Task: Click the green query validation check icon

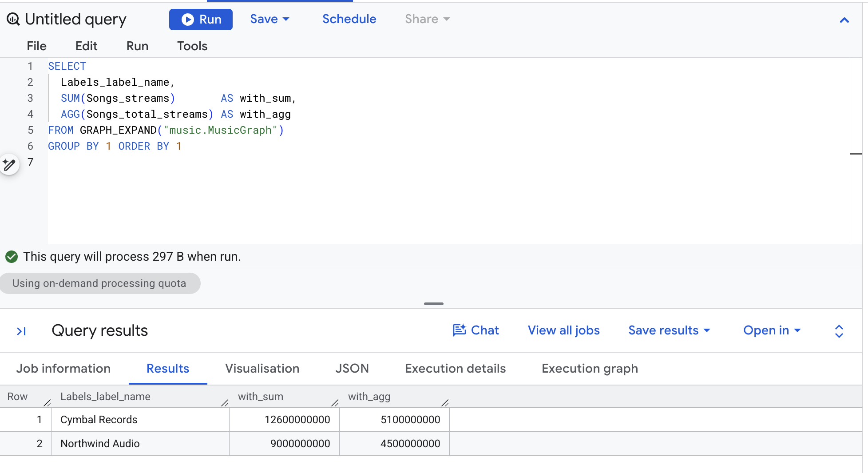Action: 12,257
